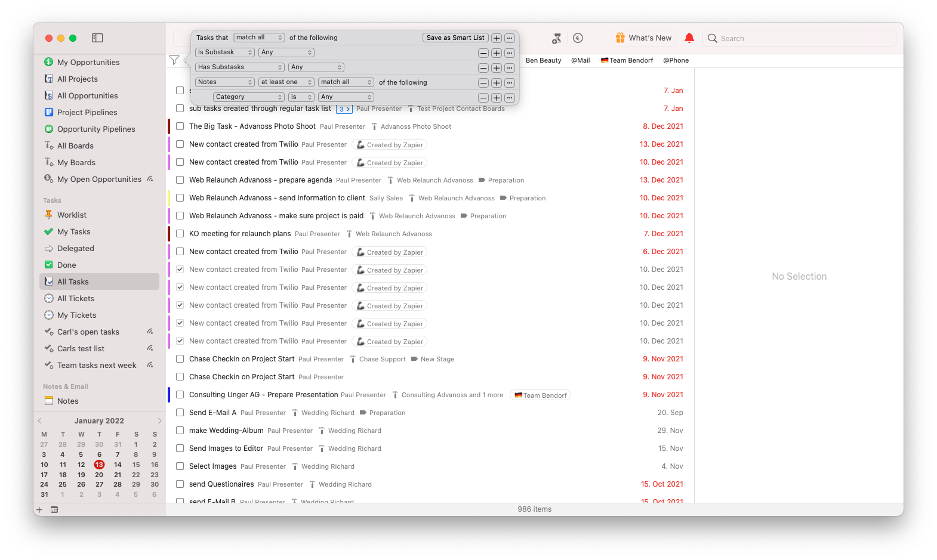Open What's New
Screen dimensions: 937x560
point(644,38)
